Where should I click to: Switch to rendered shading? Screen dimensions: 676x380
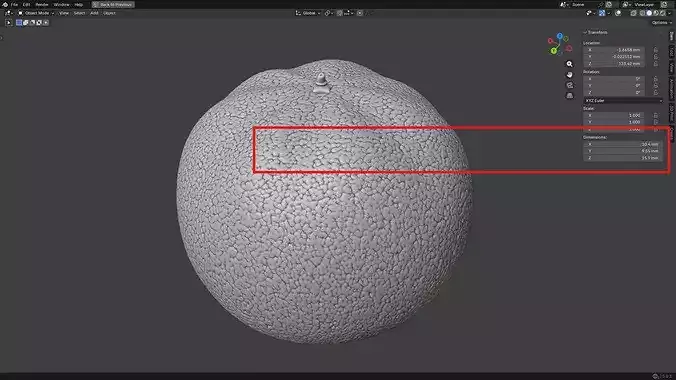tap(663, 13)
